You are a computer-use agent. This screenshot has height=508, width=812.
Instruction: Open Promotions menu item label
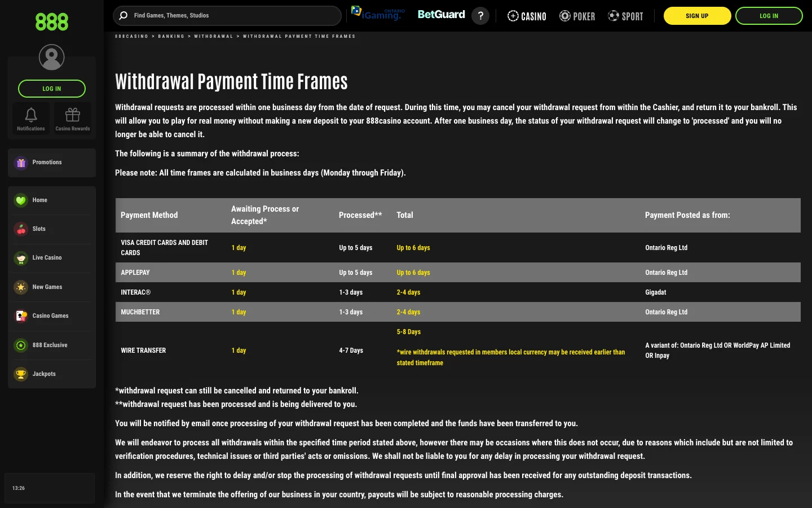coord(47,163)
